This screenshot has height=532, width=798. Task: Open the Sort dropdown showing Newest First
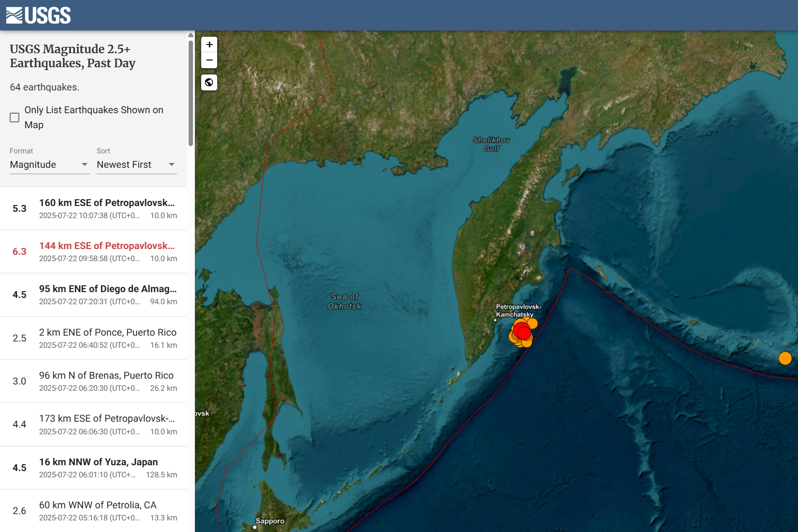click(x=136, y=165)
